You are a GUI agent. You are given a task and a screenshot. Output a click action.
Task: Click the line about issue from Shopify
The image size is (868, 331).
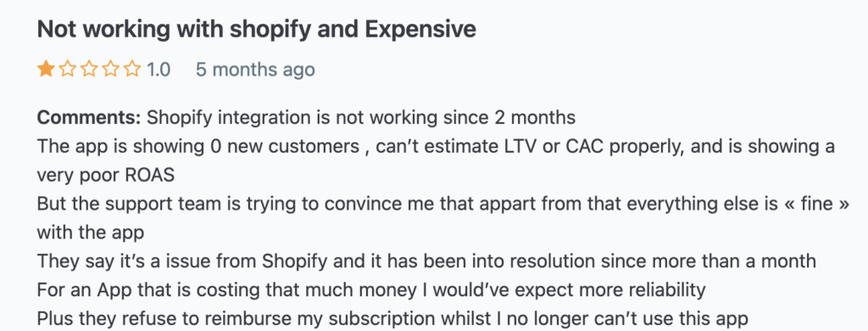[426, 261]
